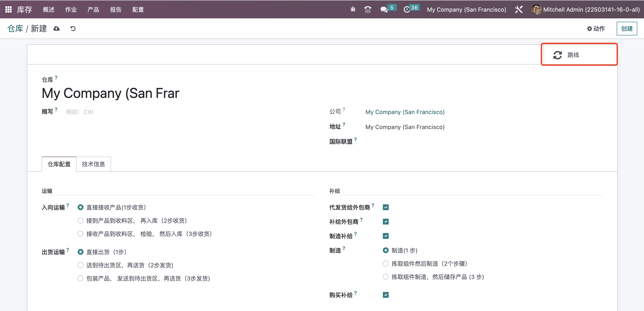Select 直接接收产品(1步收货) radio option
The image size is (644, 311).
coord(80,207)
